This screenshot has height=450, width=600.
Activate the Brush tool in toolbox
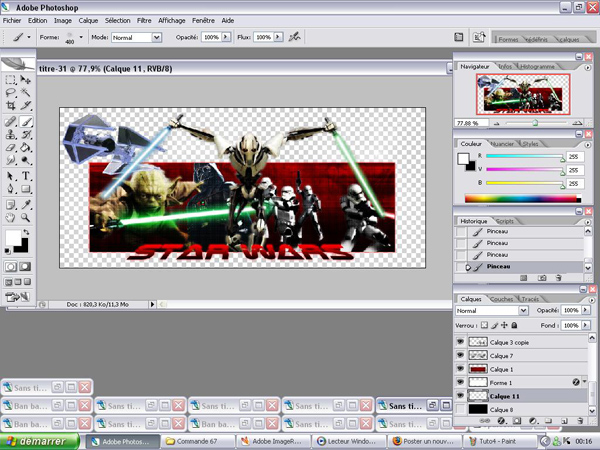click(x=26, y=122)
